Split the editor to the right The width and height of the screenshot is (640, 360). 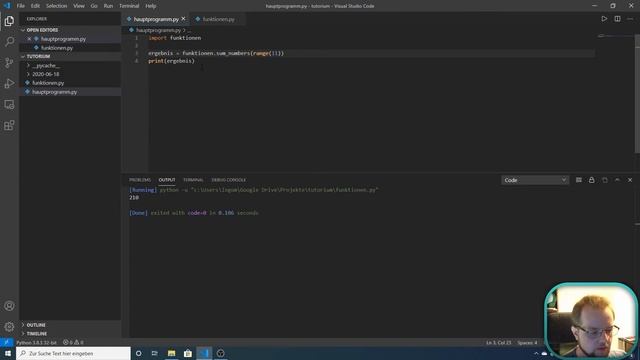617,19
